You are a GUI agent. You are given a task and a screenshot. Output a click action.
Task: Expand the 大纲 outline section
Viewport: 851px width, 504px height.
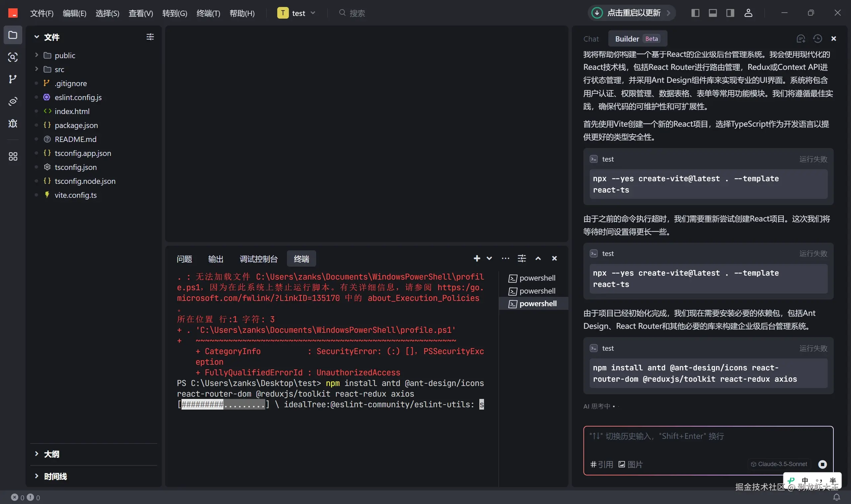click(51, 454)
